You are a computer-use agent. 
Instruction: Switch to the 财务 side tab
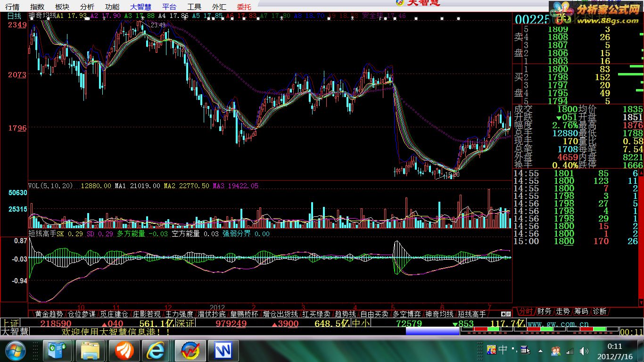tap(544, 312)
